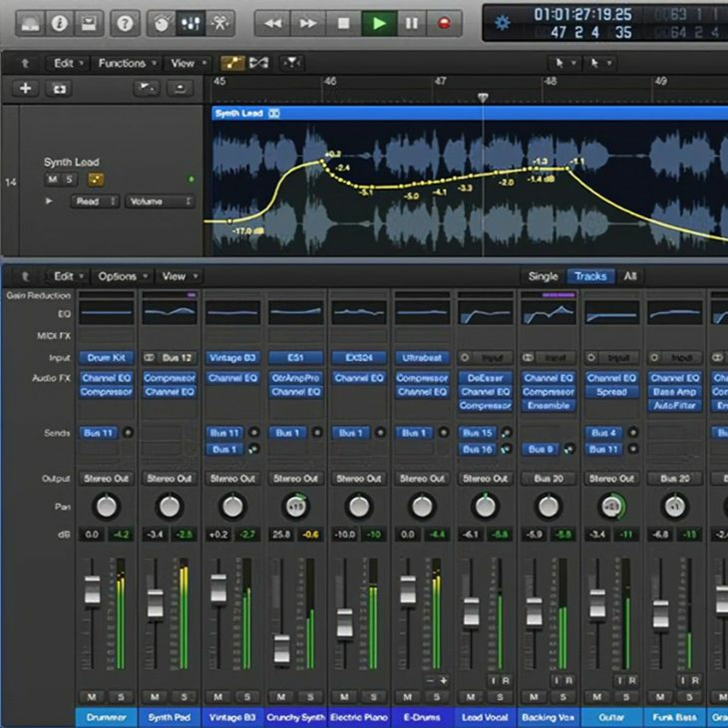Click the Pause transport button
This screenshot has height=728, width=728.
(412, 23)
